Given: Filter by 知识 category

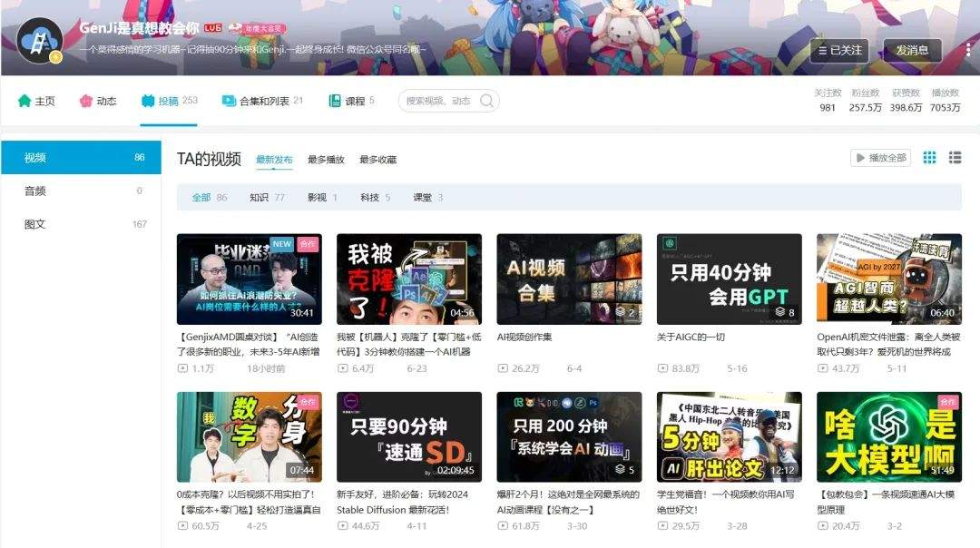Looking at the screenshot, I should pyautogui.click(x=267, y=198).
